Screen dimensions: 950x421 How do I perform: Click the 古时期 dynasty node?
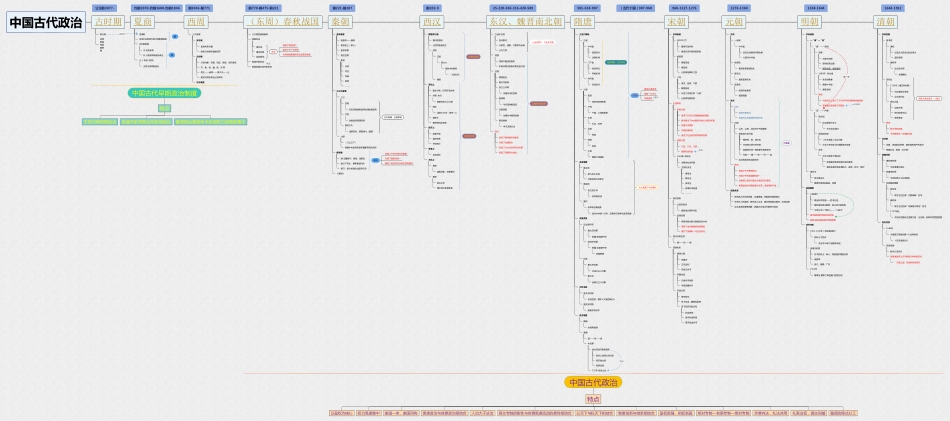pyautogui.click(x=108, y=21)
